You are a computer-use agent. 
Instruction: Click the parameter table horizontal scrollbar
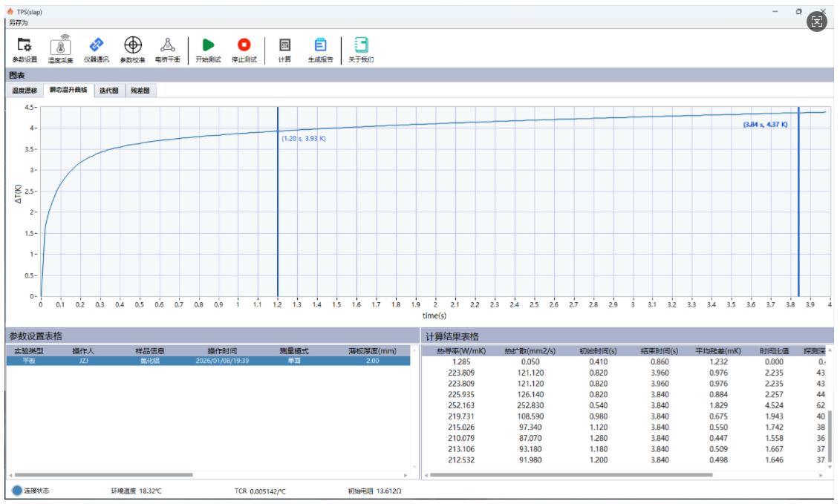[x=104, y=474]
